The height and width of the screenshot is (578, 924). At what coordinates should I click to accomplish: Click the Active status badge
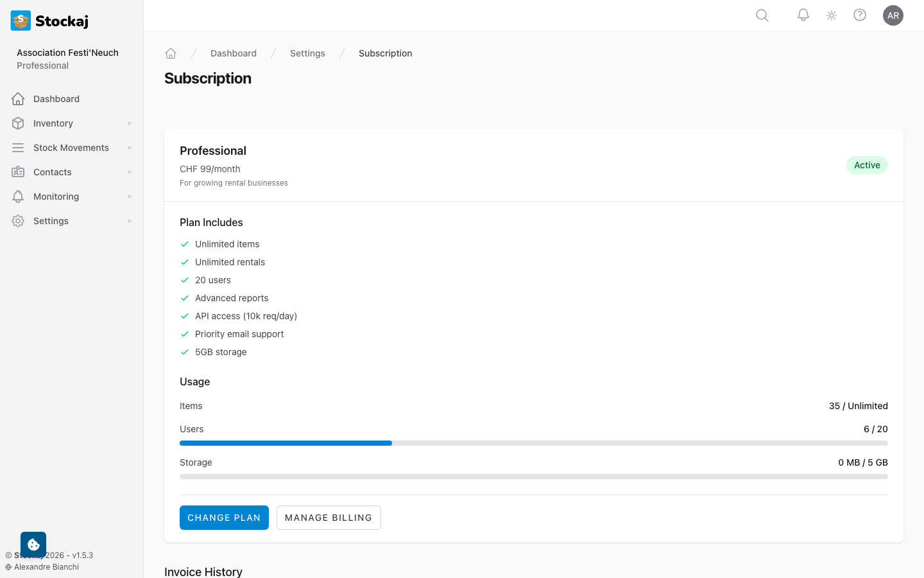click(x=867, y=165)
